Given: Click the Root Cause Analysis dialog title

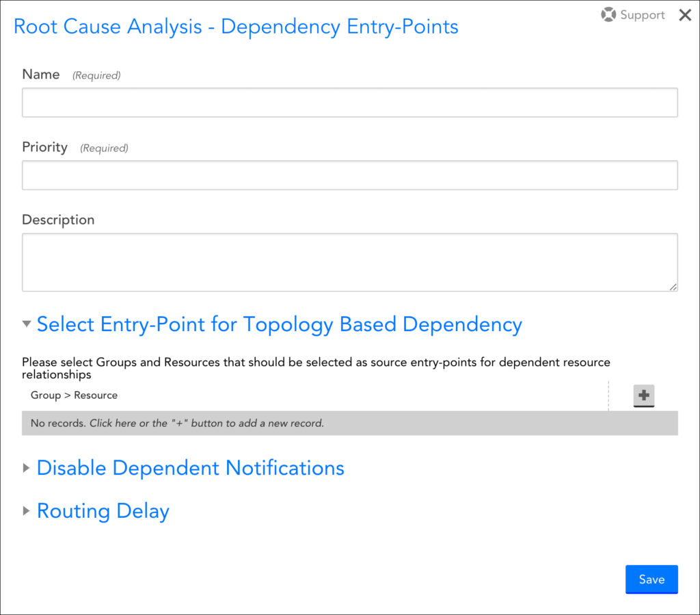Looking at the screenshot, I should pos(236,27).
